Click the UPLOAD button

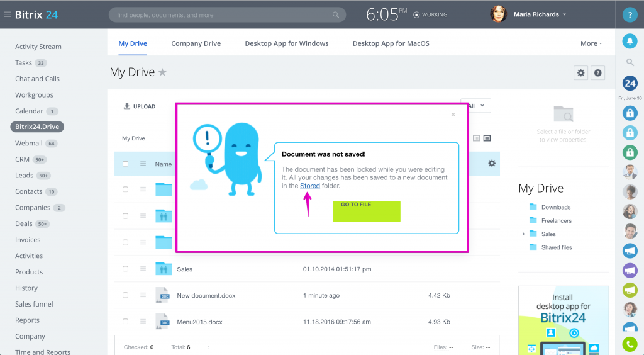click(x=140, y=106)
